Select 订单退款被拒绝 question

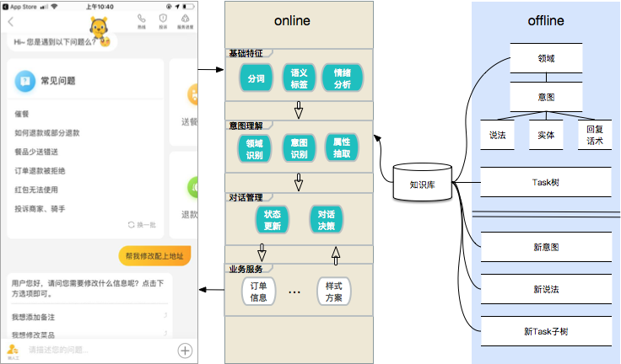tap(40, 171)
